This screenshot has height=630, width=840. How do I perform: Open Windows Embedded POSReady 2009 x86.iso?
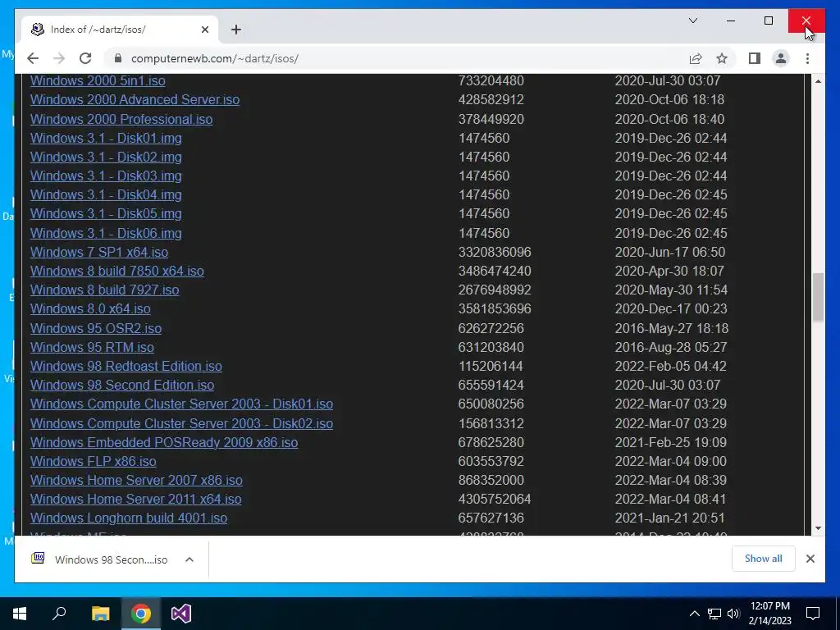point(164,442)
